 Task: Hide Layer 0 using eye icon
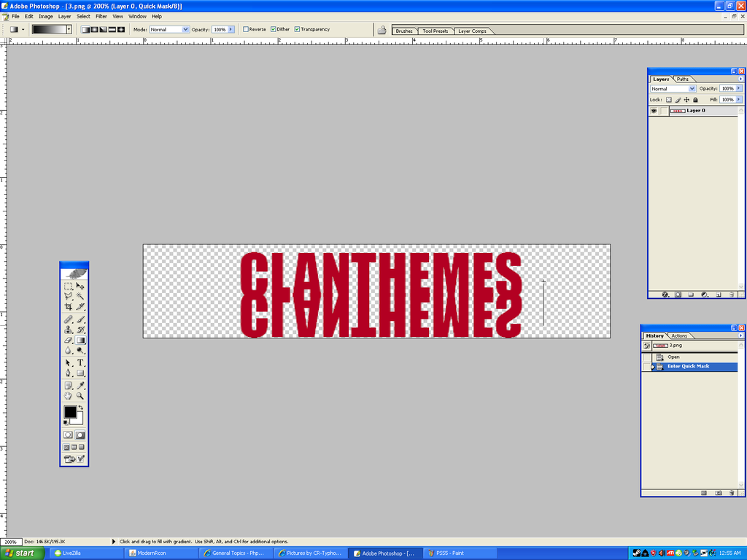click(654, 111)
